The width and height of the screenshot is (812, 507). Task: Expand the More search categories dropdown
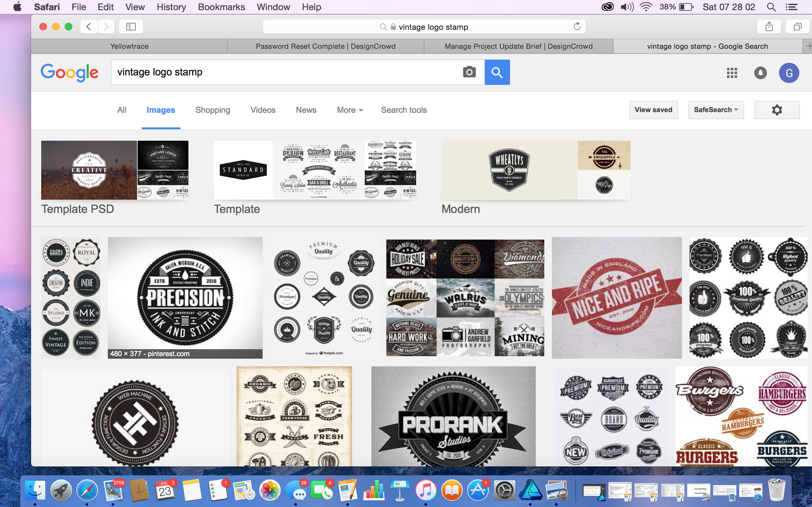(350, 110)
